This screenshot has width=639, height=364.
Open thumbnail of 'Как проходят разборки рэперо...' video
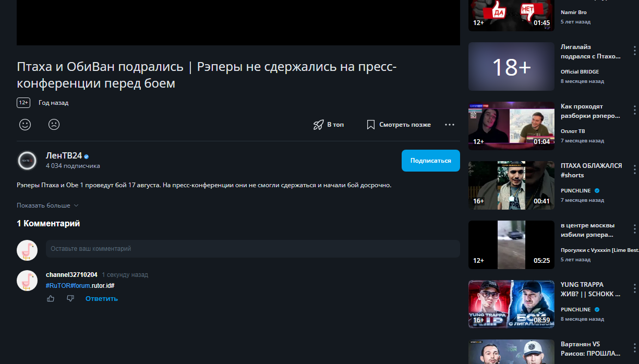pos(511,126)
